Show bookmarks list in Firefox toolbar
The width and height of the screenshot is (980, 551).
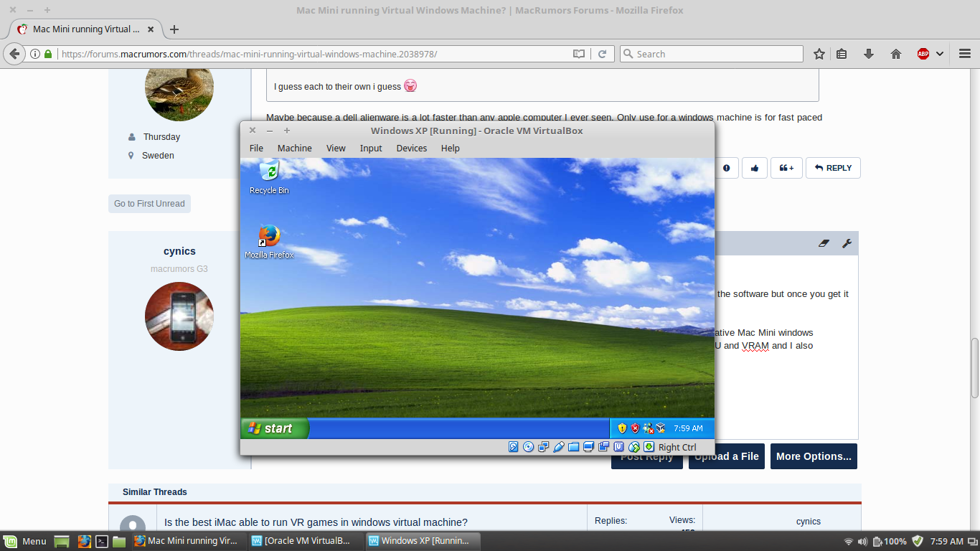point(842,54)
